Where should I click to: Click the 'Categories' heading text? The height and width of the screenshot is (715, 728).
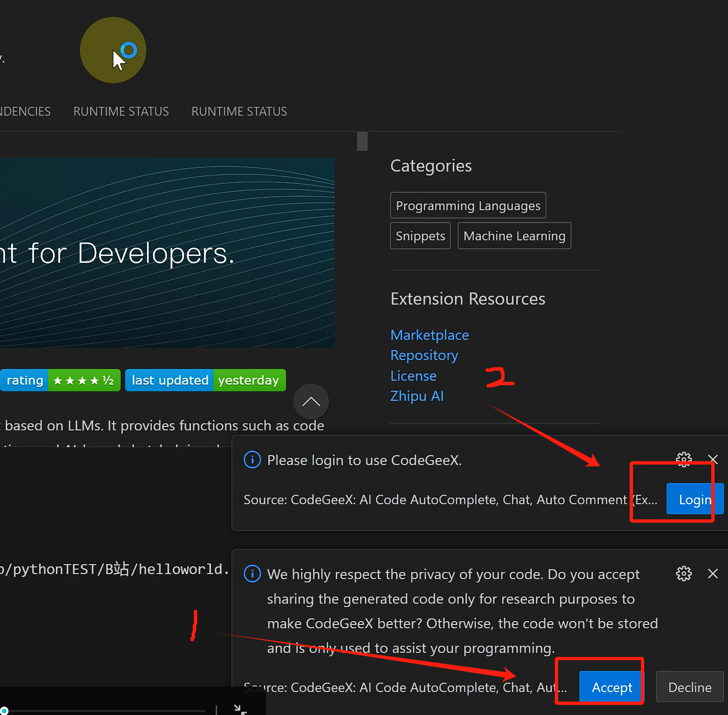(x=431, y=165)
